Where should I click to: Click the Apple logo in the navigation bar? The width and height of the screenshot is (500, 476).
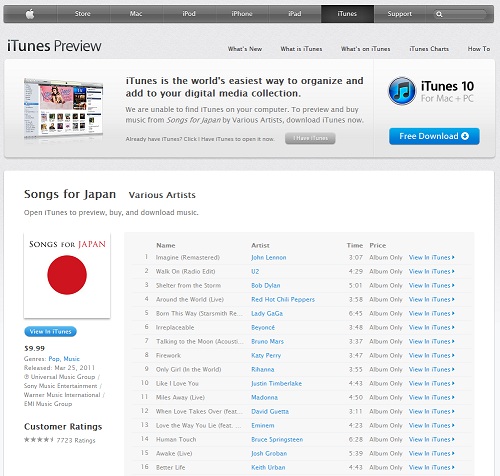click(x=30, y=14)
